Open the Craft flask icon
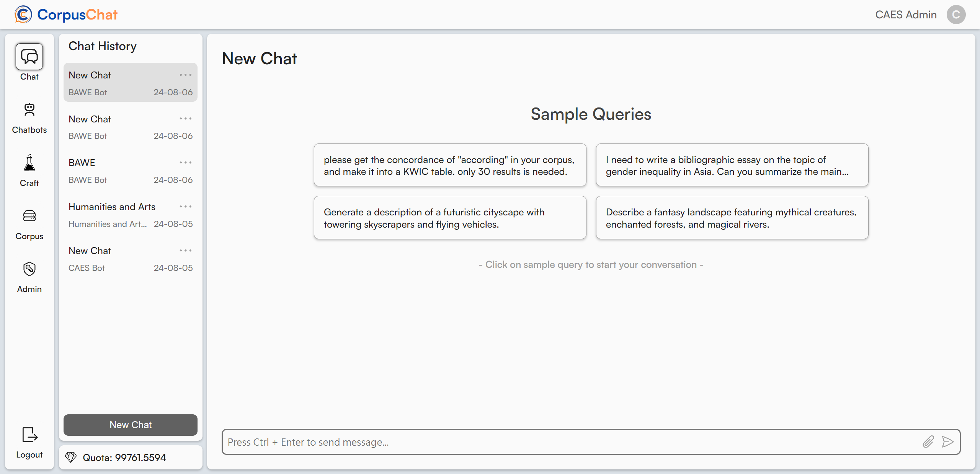Image resolution: width=980 pixels, height=474 pixels. pos(29,163)
